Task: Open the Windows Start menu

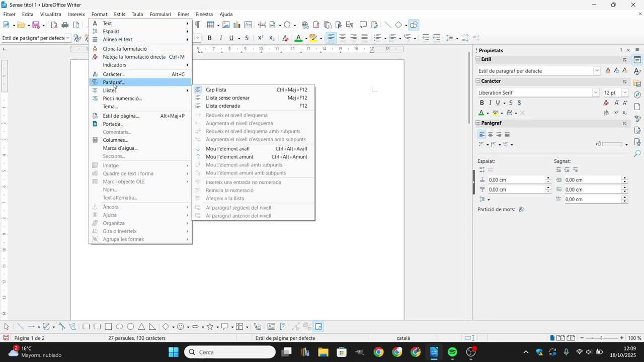Action: (174, 352)
